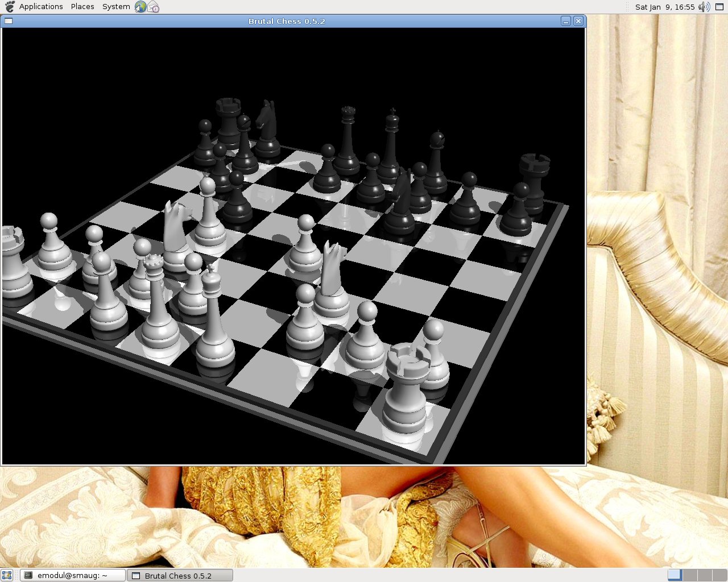Select the black knight on the back row
Screen dimensions: 728x582
point(266,130)
